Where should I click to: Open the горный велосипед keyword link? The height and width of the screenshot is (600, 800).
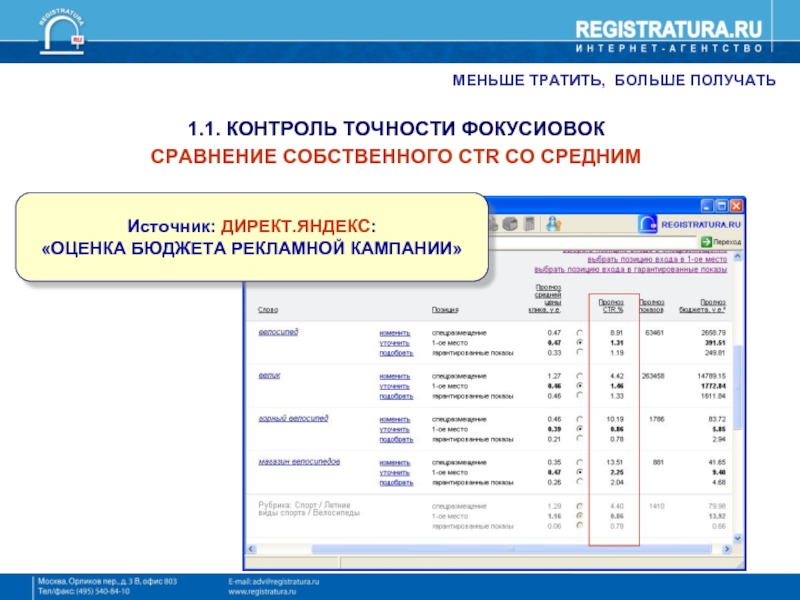click(293, 418)
